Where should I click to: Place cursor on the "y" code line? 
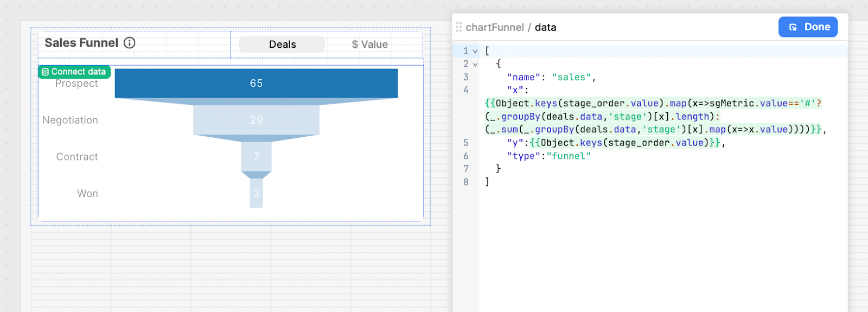pyautogui.click(x=616, y=143)
